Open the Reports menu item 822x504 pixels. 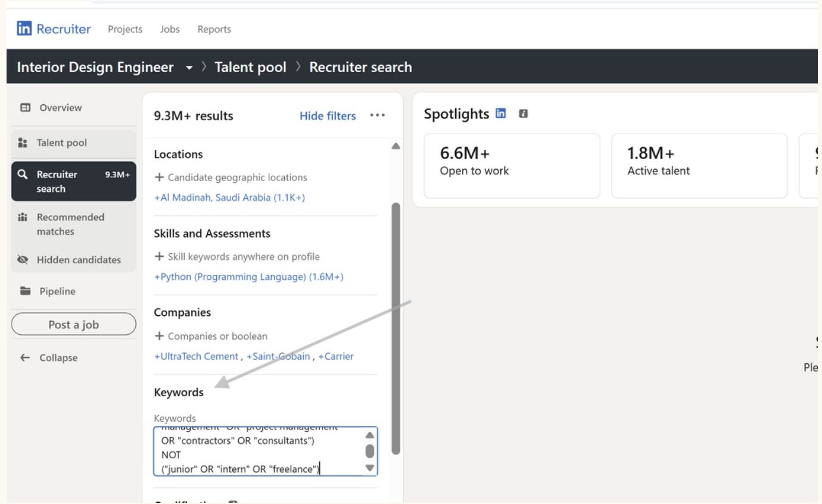214,29
